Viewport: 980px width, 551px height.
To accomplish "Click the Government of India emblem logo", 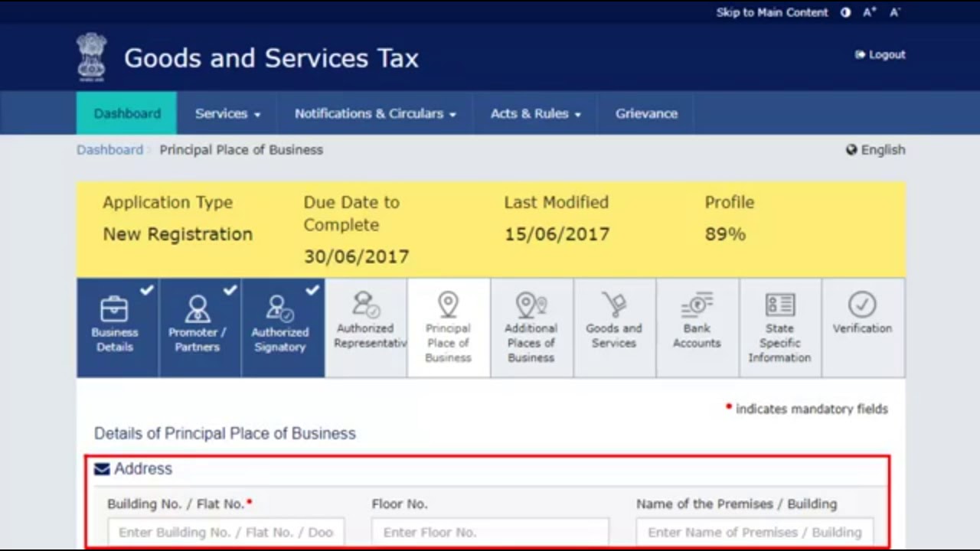I will click(x=92, y=57).
